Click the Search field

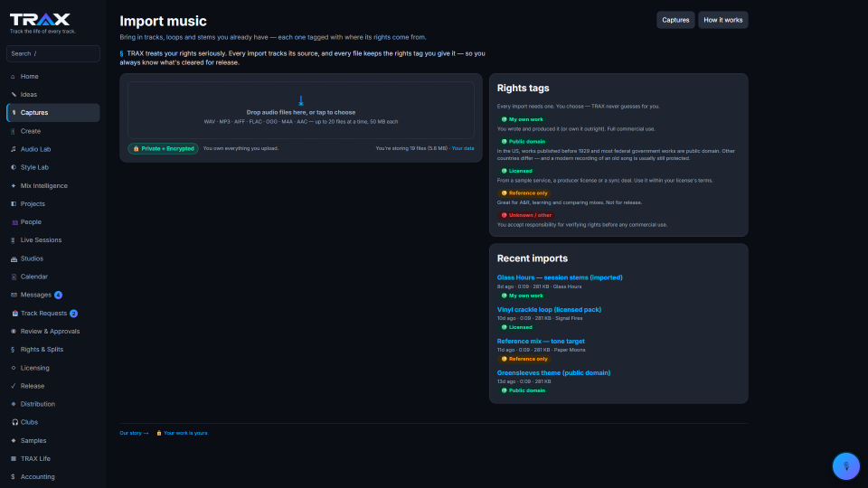[x=53, y=53]
